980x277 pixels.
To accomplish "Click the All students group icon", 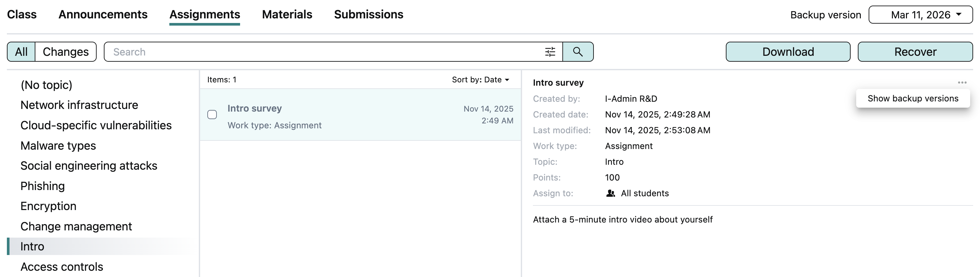I will tap(610, 194).
